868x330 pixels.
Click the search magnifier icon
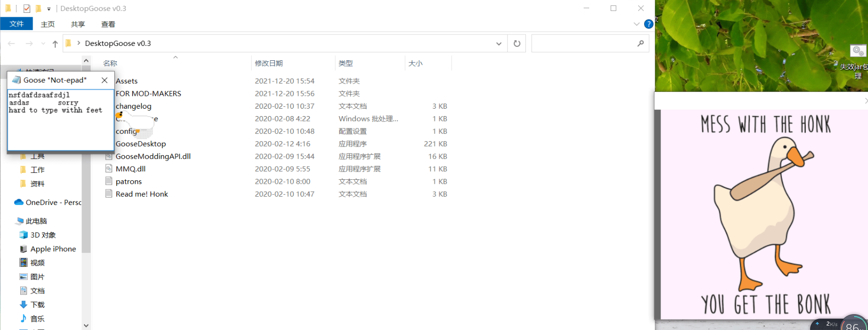click(641, 43)
